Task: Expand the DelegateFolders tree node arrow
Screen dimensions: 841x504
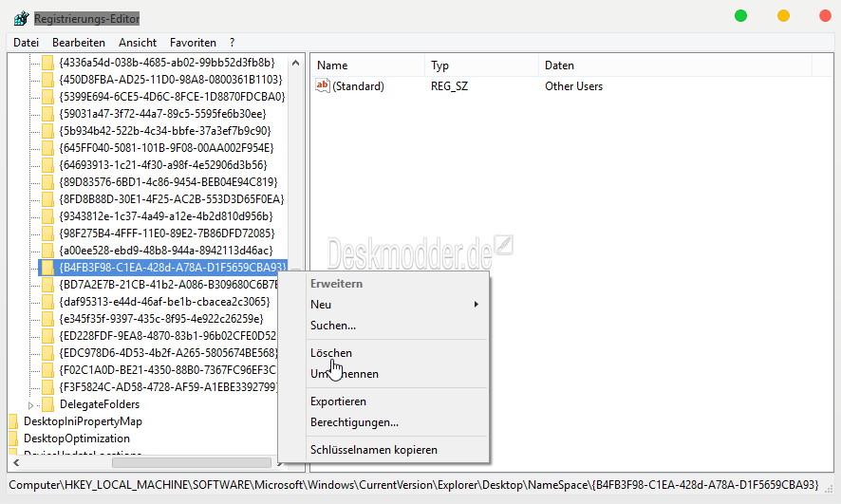Action: [30, 405]
